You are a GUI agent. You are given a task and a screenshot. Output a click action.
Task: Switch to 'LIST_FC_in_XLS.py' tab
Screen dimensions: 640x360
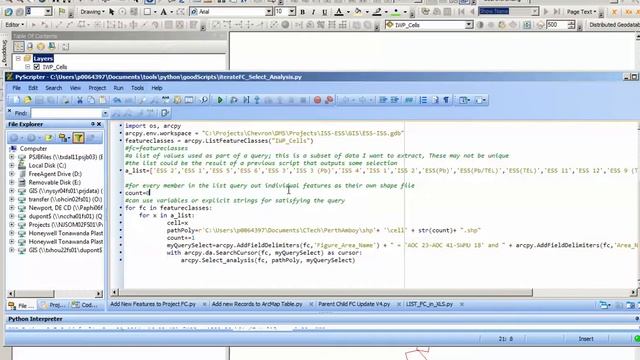point(429,304)
